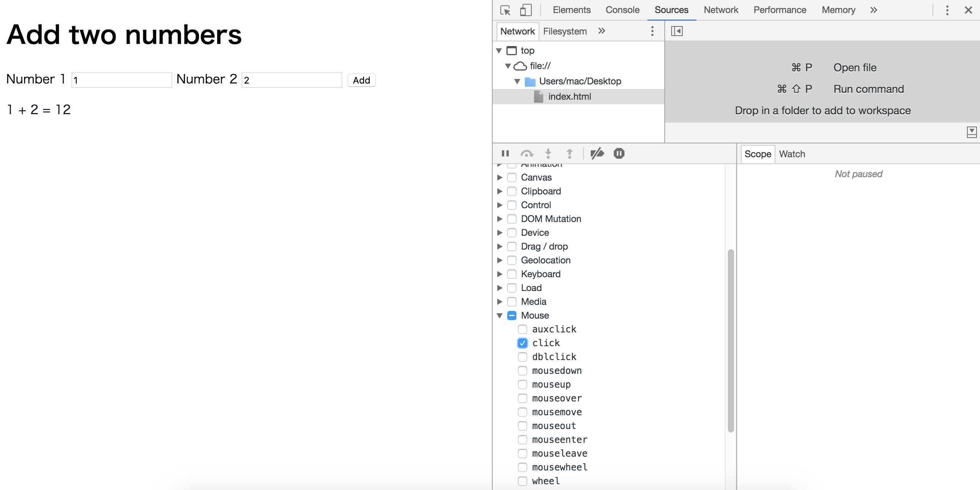Viewport: 980px width, 490px height.
Task: Check the Keyboard category checkbox
Action: click(x=512, y=274)
